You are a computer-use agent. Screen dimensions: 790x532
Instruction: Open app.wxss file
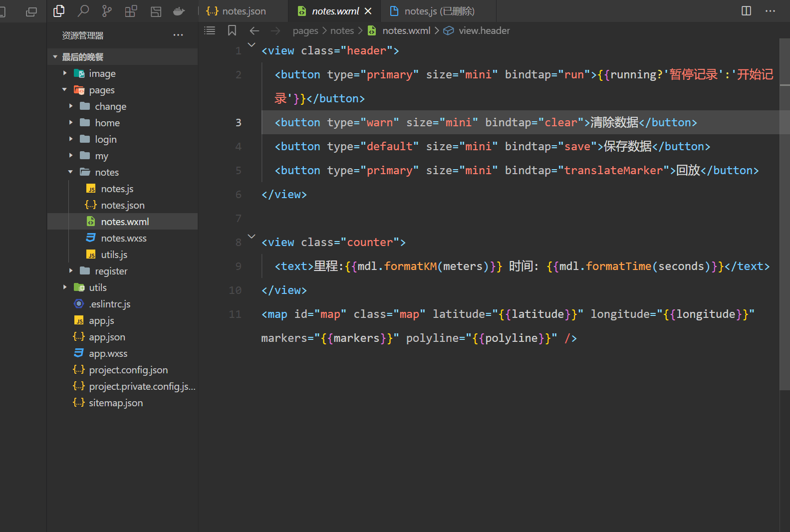(122, 353)
